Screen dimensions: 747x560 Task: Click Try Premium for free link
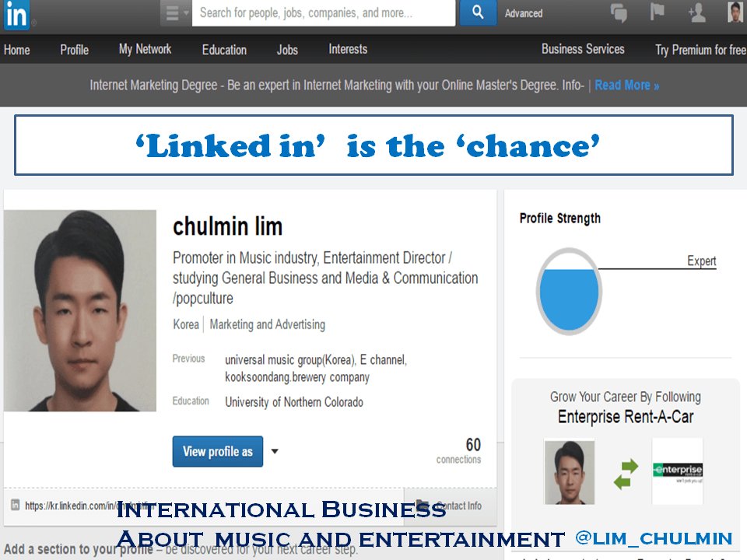[701, 50]
